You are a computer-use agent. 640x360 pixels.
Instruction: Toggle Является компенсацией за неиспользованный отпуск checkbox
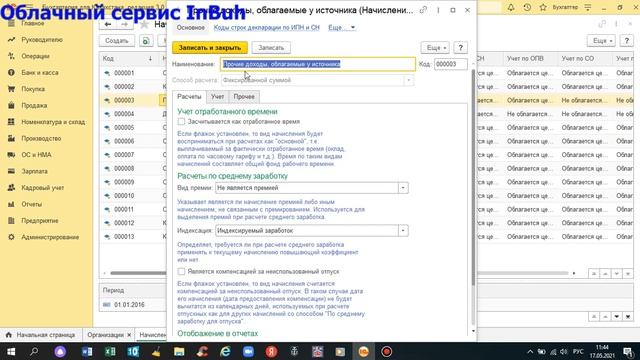tap(181, 271)
